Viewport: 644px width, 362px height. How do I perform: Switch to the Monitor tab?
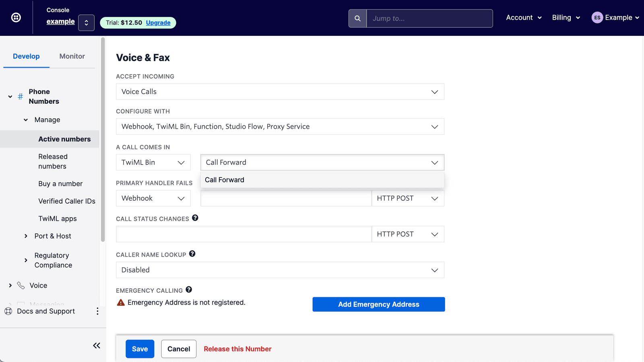point(72,56)
